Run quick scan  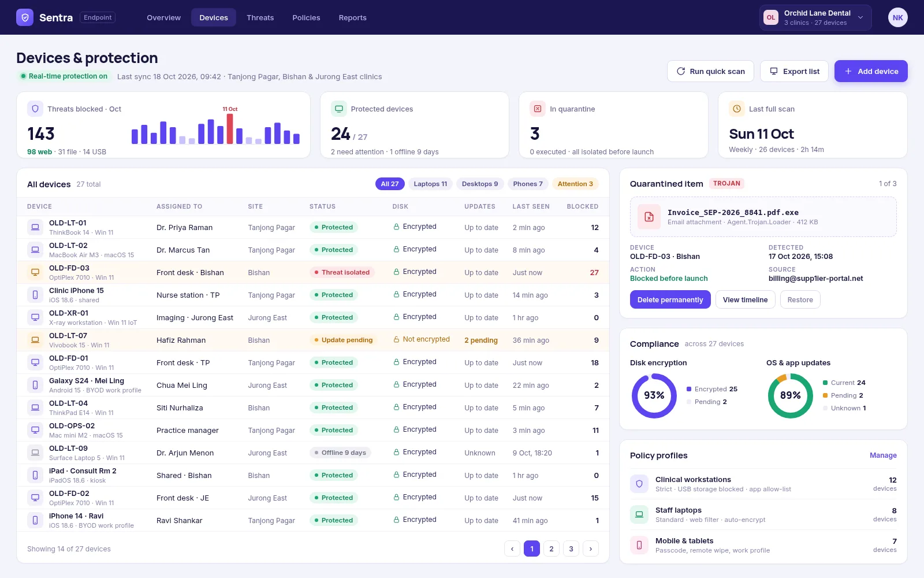tap(710, 71)
